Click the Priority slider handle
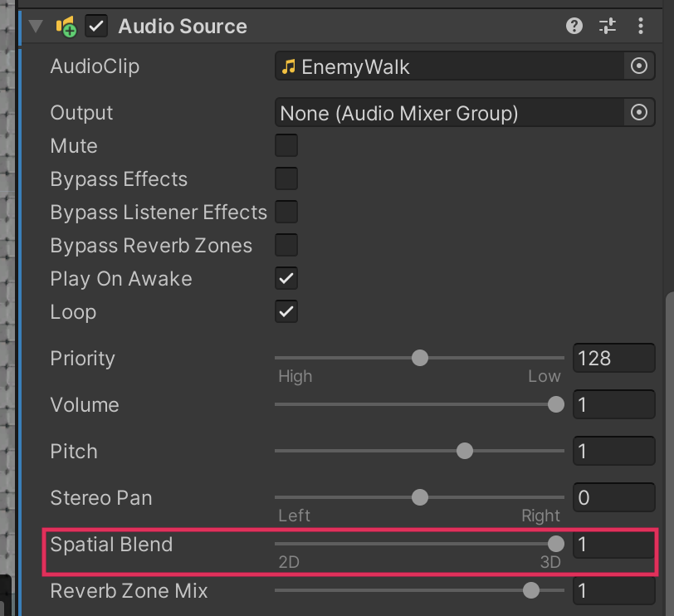Viewport: 674px width, 616px height. coord(420,358)
